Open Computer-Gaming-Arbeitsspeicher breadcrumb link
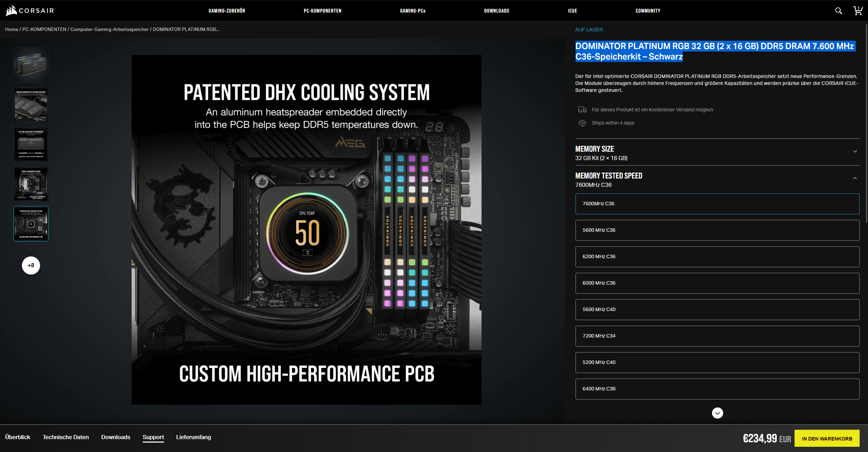Screen dimensions: 868x452 (109, 29)
